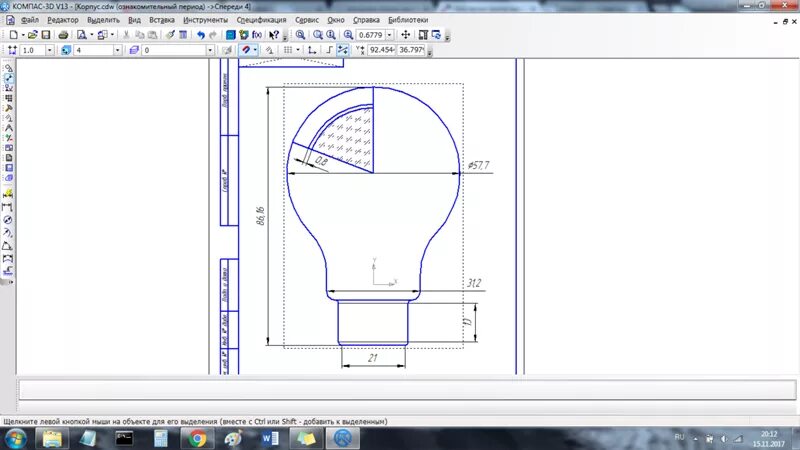The height and width of the screenshot is (450, 800).
Task: Open a file using the folder icon
Action: coord(33,35)
